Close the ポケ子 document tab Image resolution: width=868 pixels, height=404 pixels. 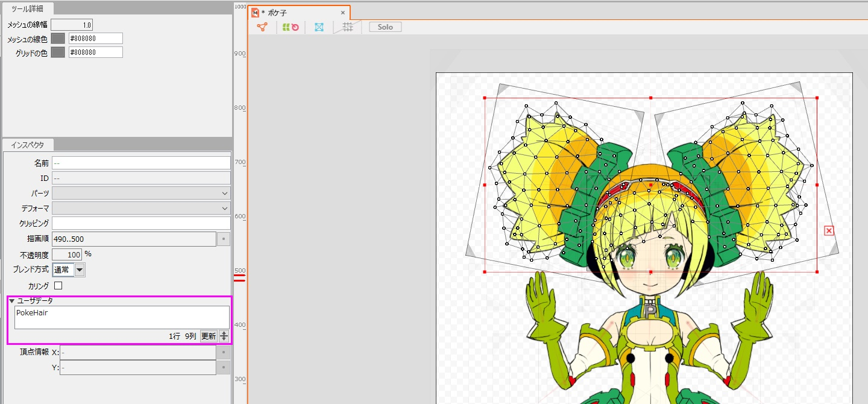[343, 13]
